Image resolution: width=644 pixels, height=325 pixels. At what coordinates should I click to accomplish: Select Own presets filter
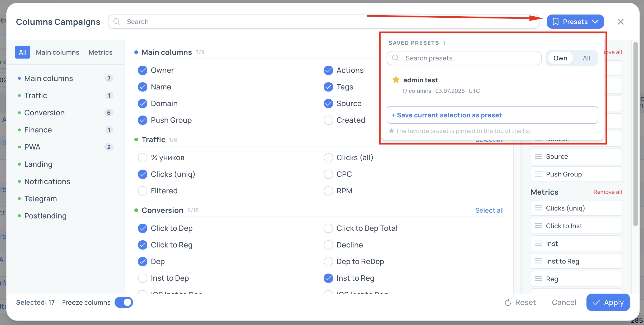(560, 58)
